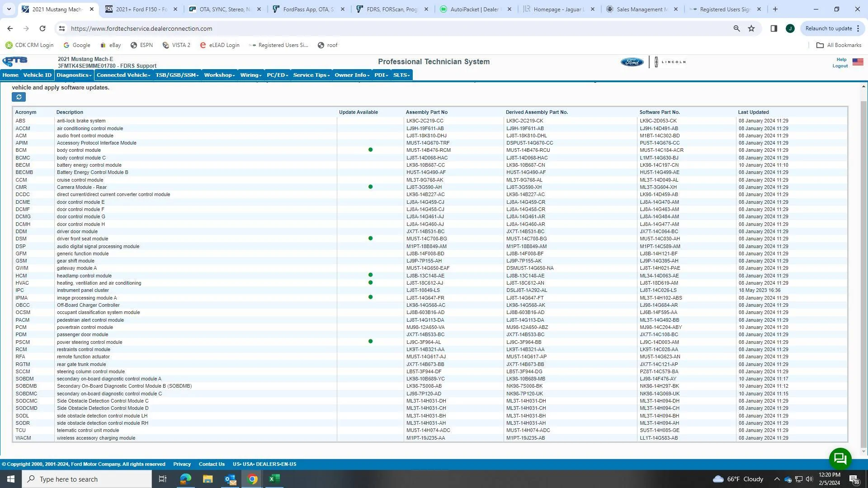This screenshot has width=868, height=488.
Task: Bookmark this page with star icon
Action: click(751, 28)
